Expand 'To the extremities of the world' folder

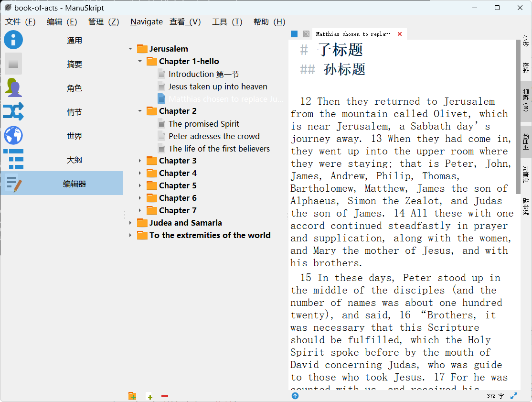coord(130,235)
